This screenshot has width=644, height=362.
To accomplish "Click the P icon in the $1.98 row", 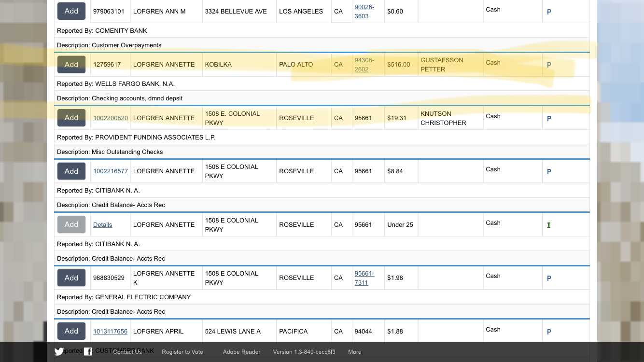I will (x=549, y=278).
